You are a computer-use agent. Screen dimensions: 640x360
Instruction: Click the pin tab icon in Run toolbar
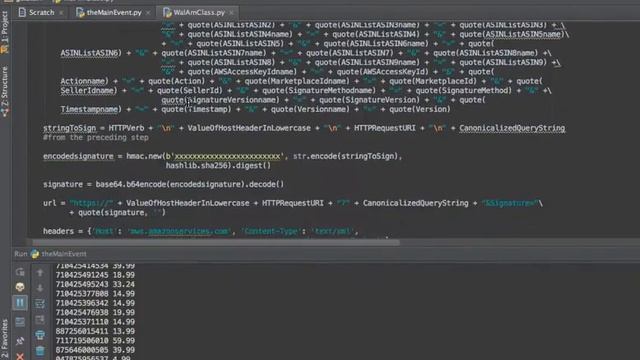[20, 340]
